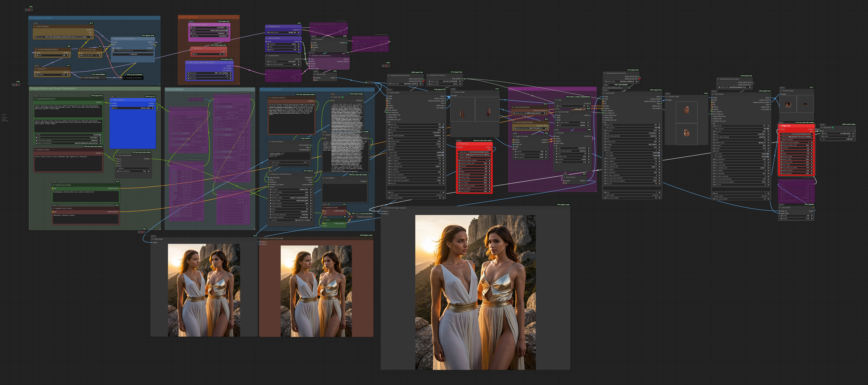Collapse the Load Checkpoint node via its dot
Screen dimensions: 868x385
35,27
